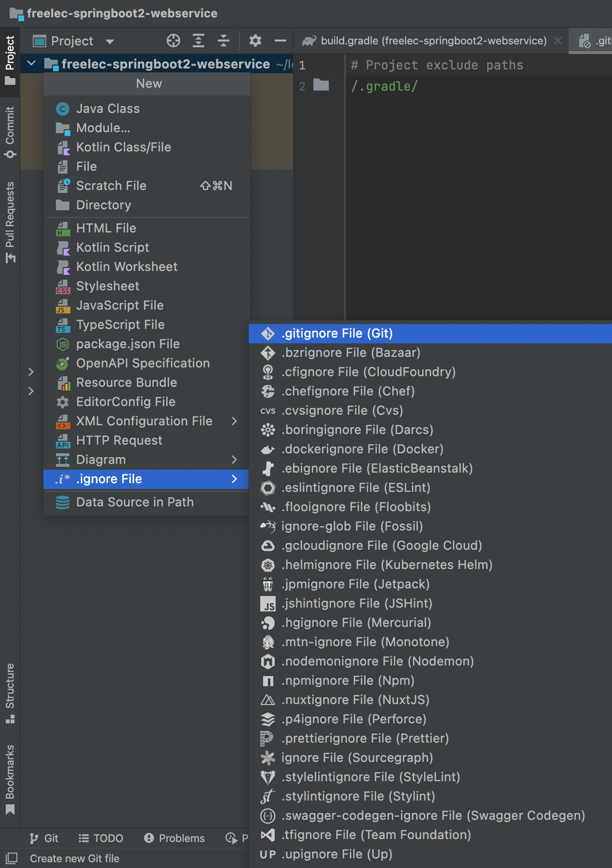Choose EditorConfig File
Viewport: 612px width, 868px height.
coord(146,402)
